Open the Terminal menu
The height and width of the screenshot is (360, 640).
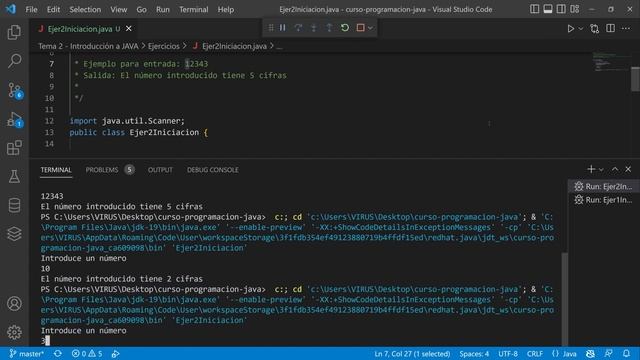[x=194, y=9]
